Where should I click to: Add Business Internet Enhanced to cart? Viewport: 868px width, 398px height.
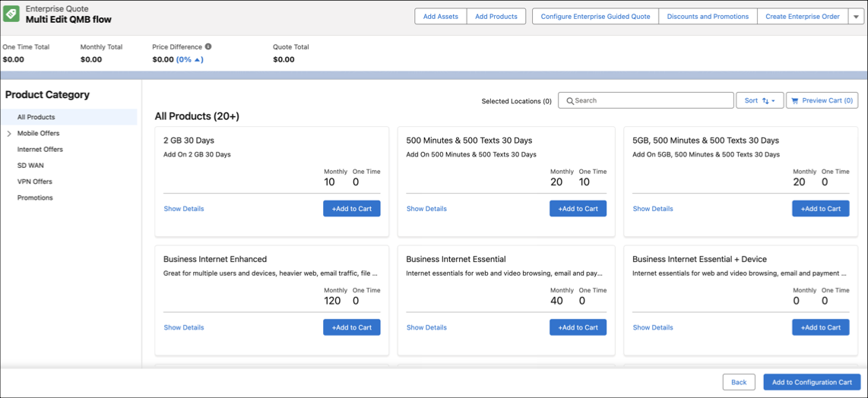(x=351, y=327)
